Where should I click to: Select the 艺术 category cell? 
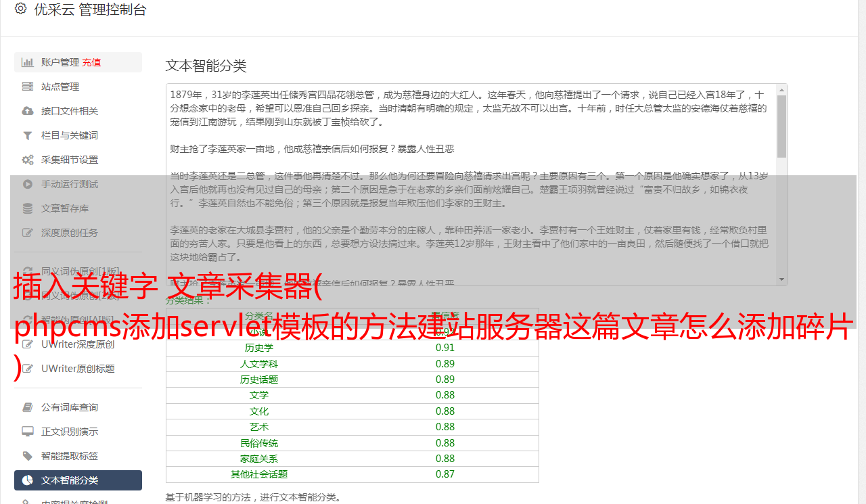pyautogui.click(x=259, y=427)
